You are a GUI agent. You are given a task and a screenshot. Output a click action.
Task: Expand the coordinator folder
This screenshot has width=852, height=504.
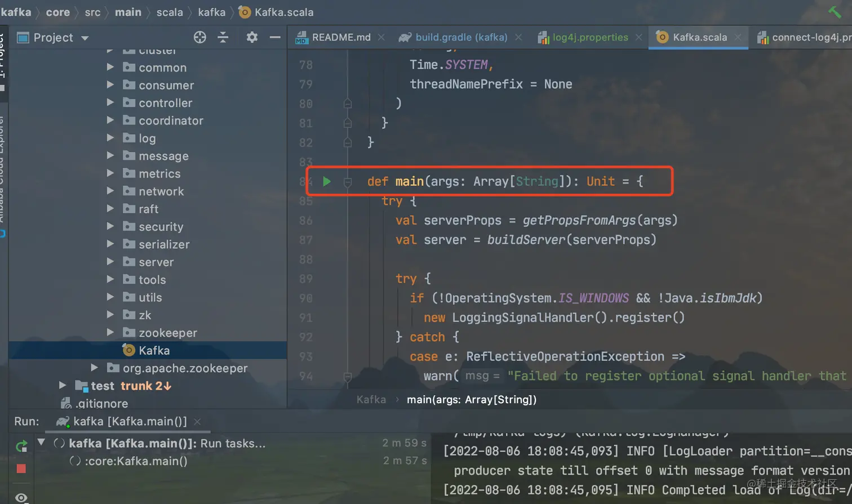point(110,120)
